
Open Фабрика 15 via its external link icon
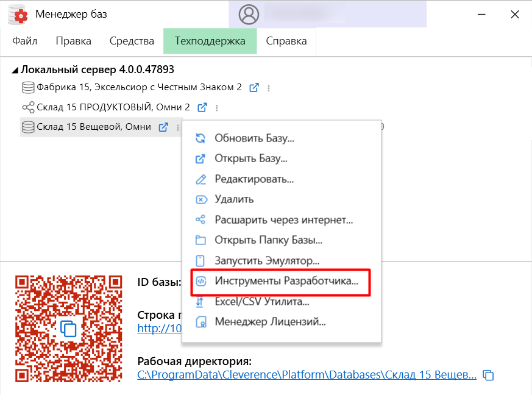pos(254,87)
